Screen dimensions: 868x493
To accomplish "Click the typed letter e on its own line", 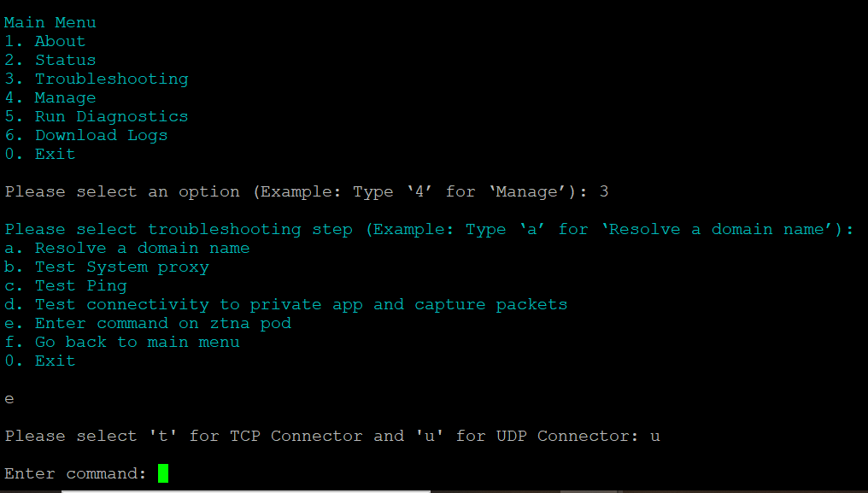I will click(9, 399).
